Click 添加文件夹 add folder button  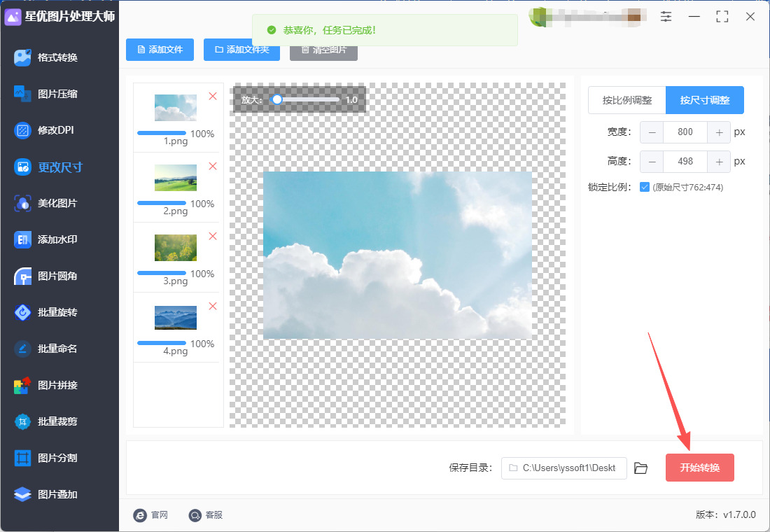pos(241,50)
